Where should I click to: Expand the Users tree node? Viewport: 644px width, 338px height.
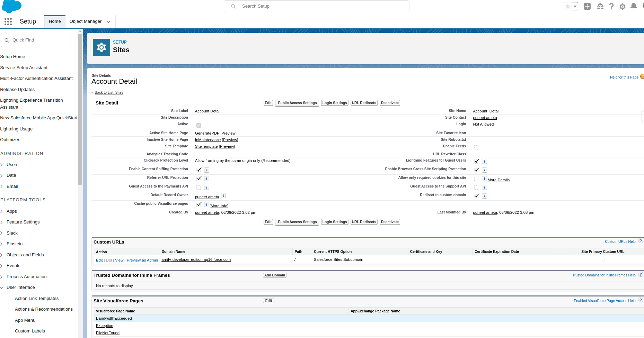tap(2, 165)
